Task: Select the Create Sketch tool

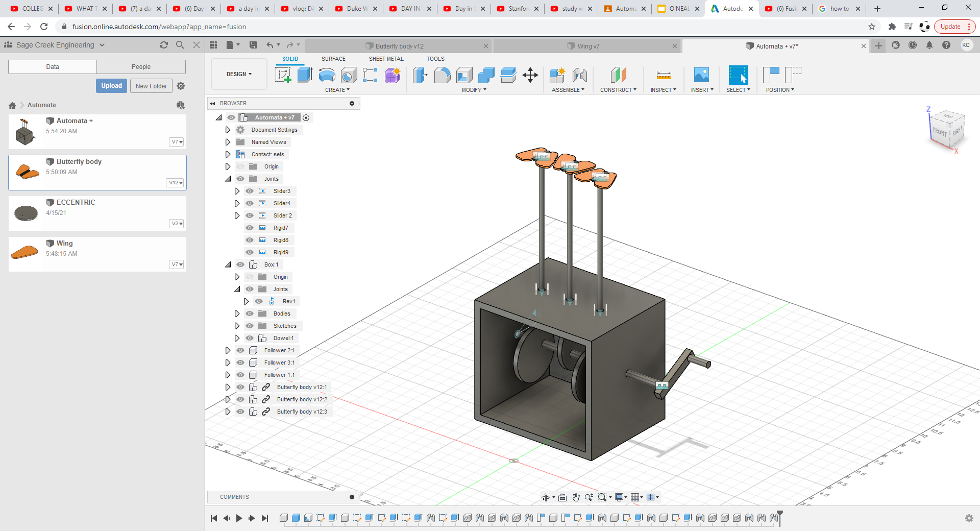Action: point(283,75)
